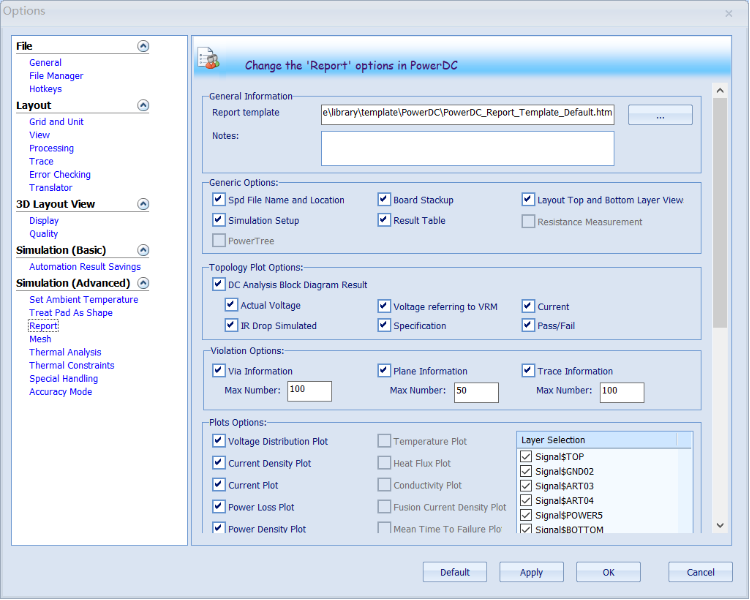This screenshot has height=600, width=750.
Task: Open Accuracy Mode options
Action: tap(61, 392)
